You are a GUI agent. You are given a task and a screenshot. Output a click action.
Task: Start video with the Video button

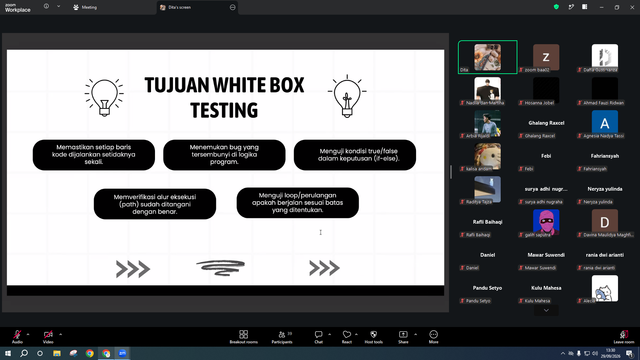(x=48, y=336)
